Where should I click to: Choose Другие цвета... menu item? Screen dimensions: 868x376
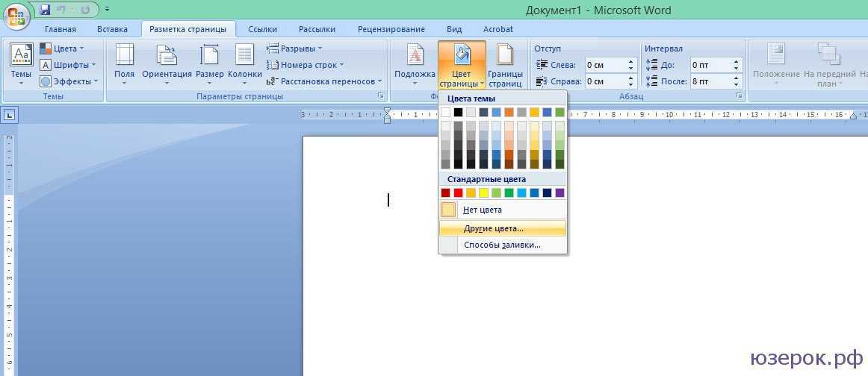pos(503,228)
